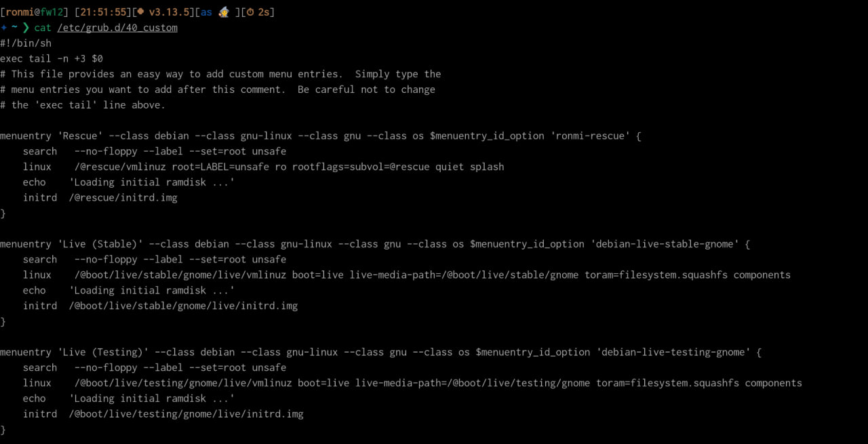Click 'debian-live-stable-gnome' entry ID text
The width and height of the screenshot is (868, 444).
[x=665, y=244]
